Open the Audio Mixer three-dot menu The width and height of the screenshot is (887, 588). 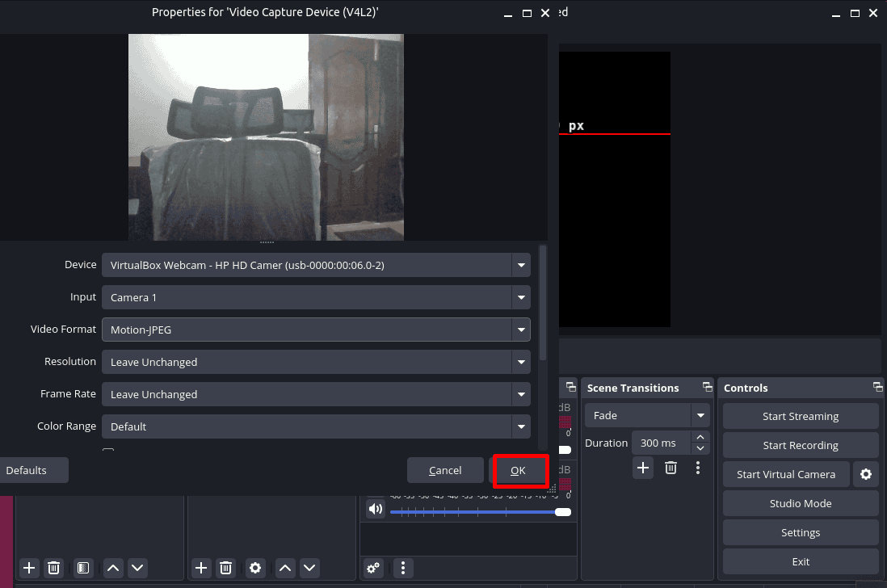pyautogui.click(x=403, y=568)
